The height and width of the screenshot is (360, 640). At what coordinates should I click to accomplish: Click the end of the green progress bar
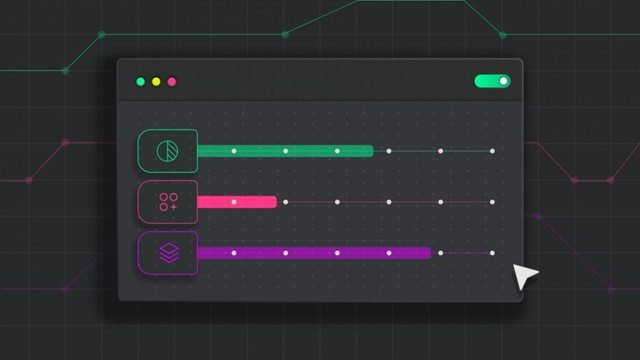click(371, 151)
